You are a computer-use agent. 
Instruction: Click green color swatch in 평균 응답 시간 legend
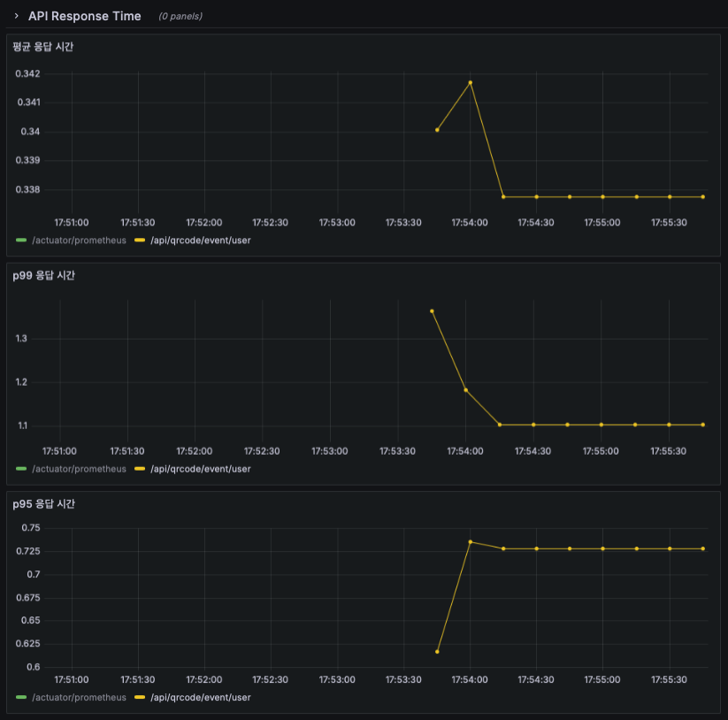[21, 240]
